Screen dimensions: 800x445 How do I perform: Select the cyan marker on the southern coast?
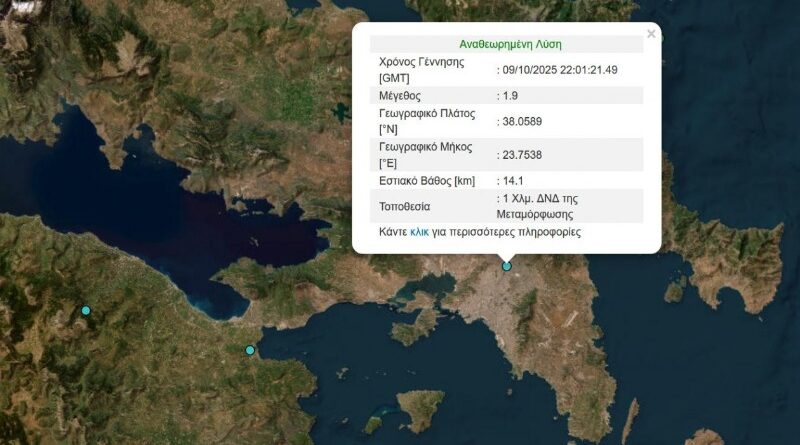point(250,350)
